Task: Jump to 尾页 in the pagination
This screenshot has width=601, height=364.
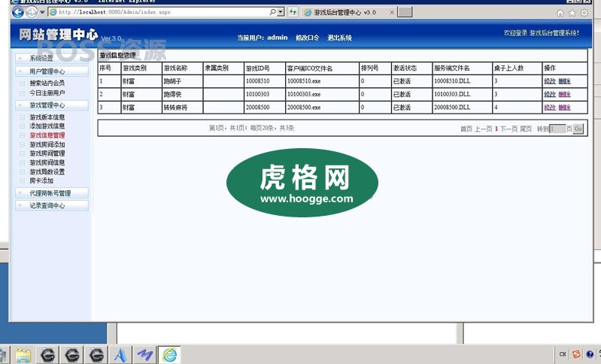Action: (x=526, y=129)
